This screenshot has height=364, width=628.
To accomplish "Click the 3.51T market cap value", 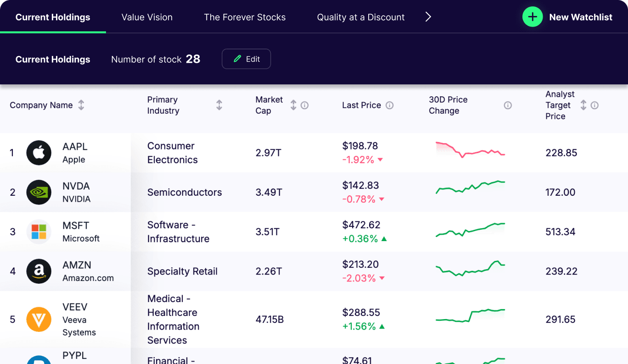I will (268, 232).
